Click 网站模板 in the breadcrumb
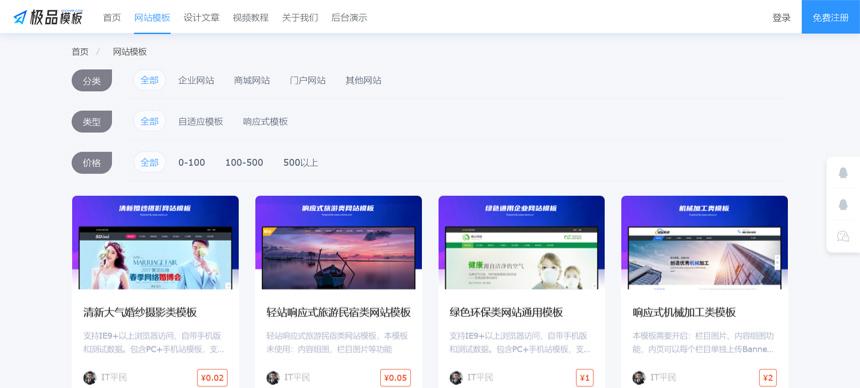860x388 pixels. pyautogui.click(x=129, y=52)
